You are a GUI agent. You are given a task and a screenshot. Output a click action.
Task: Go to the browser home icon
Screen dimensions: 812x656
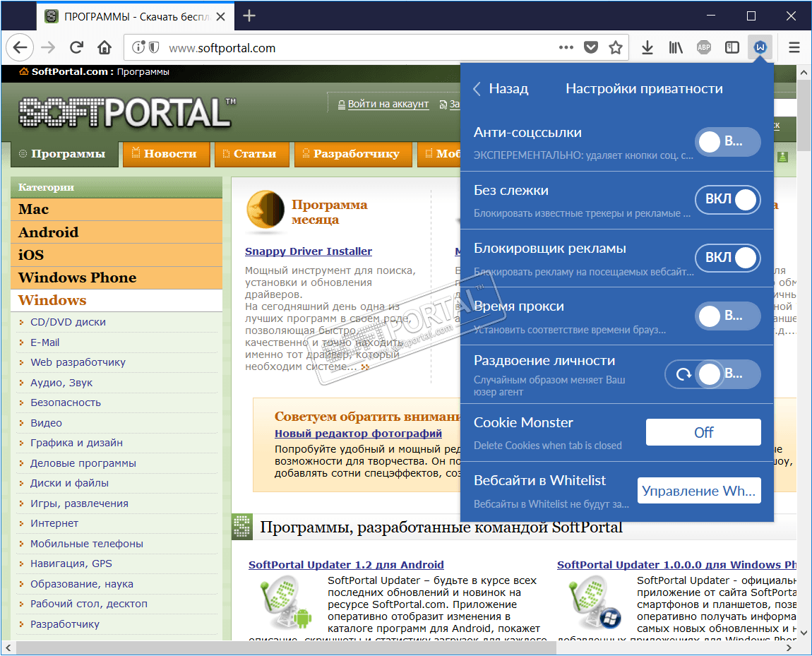pos(105,47)
